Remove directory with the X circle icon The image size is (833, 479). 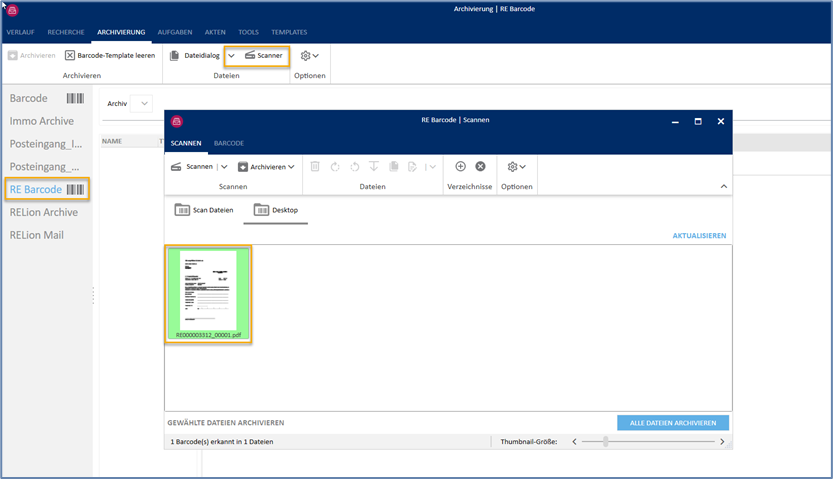[480, 167]
